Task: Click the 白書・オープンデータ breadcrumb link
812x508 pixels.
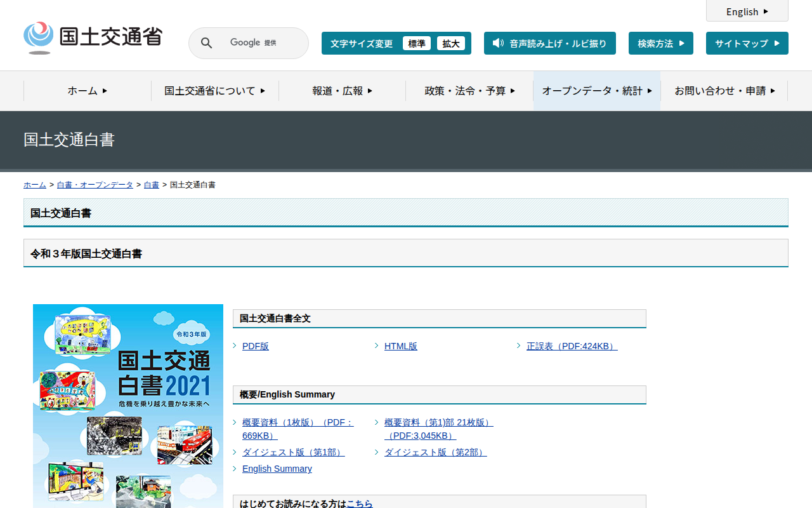Action: click(95, 185)
